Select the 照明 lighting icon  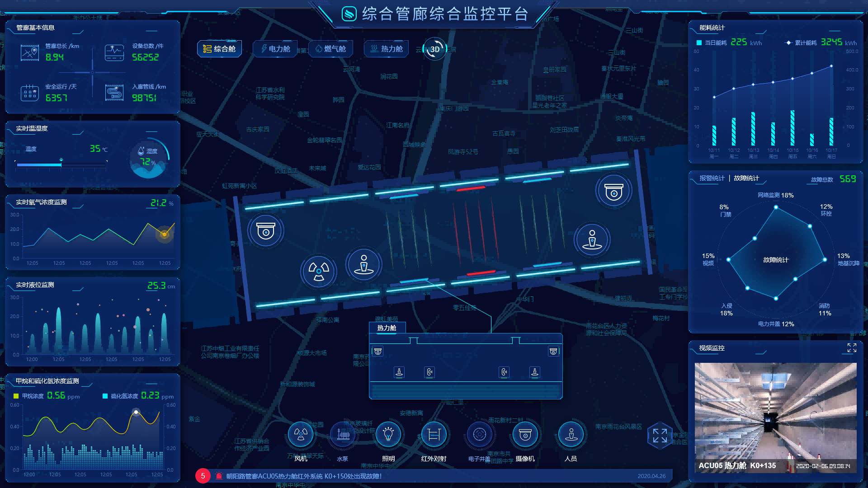[x=388, y=435]
